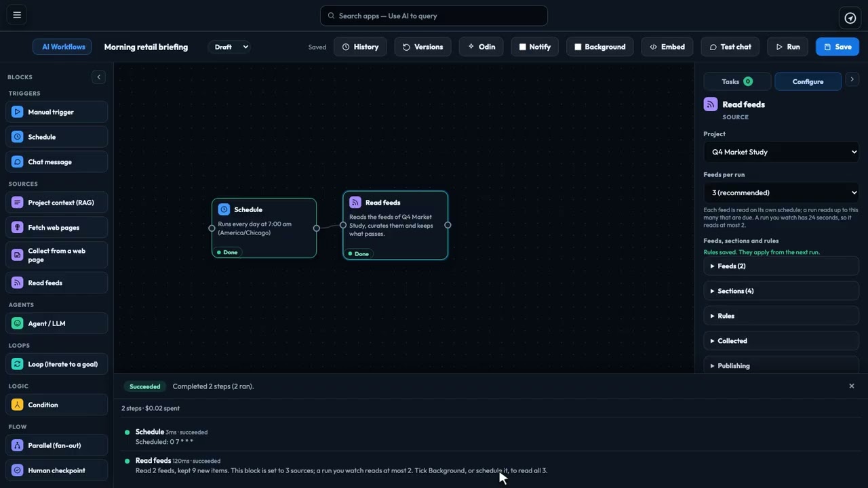Save the workflow

[x=837, y=47]
